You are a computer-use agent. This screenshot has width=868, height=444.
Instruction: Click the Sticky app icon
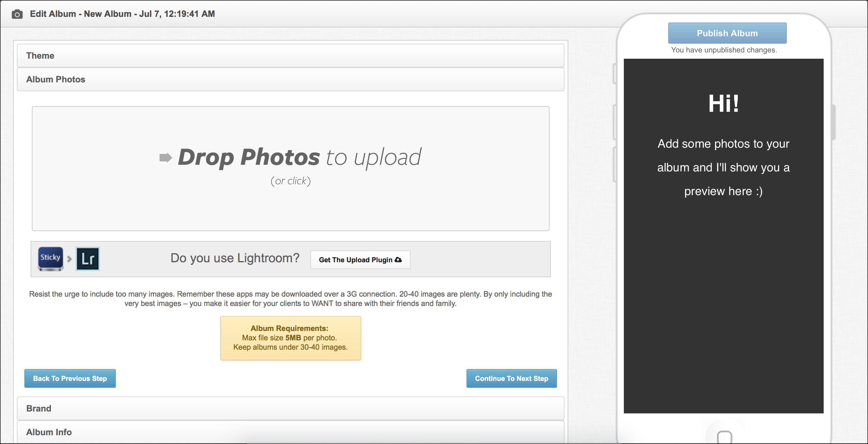51,259
